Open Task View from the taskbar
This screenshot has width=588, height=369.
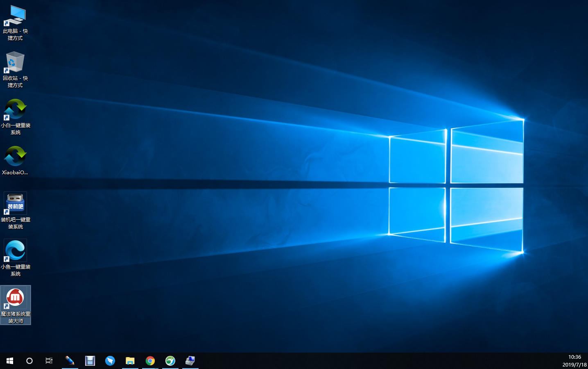click(49, 361)
